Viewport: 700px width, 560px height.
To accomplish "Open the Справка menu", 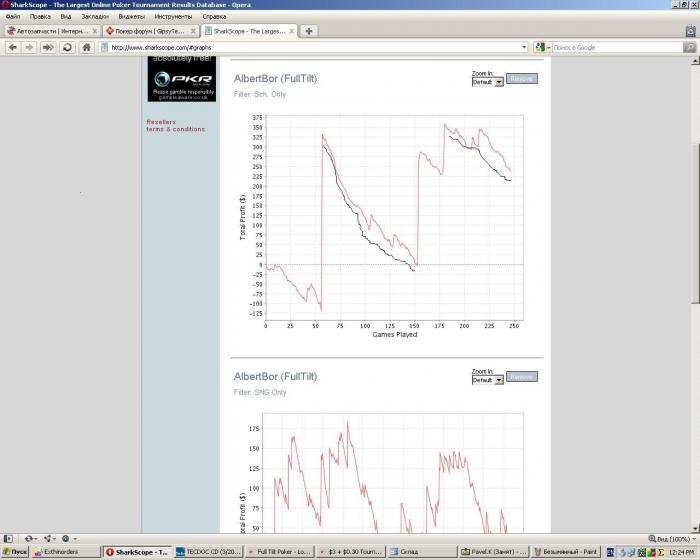I will (x=214, y=17).
